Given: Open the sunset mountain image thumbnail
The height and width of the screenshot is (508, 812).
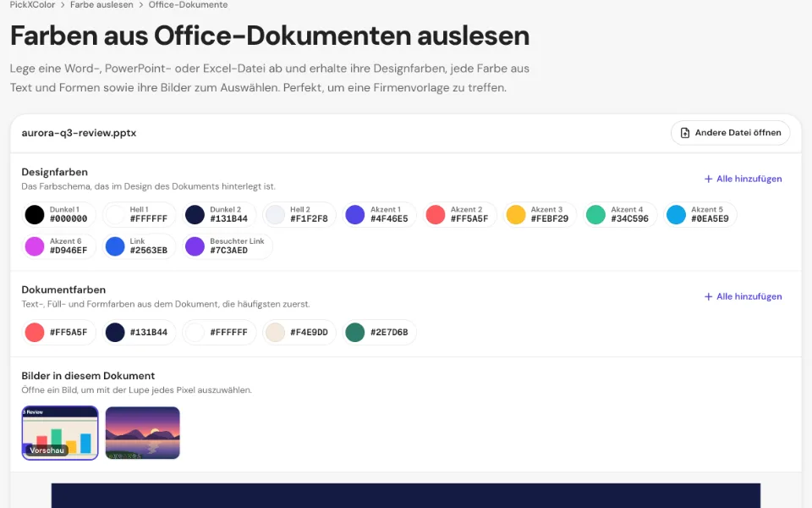Looking at the screenshot, I should coord(142,433).
